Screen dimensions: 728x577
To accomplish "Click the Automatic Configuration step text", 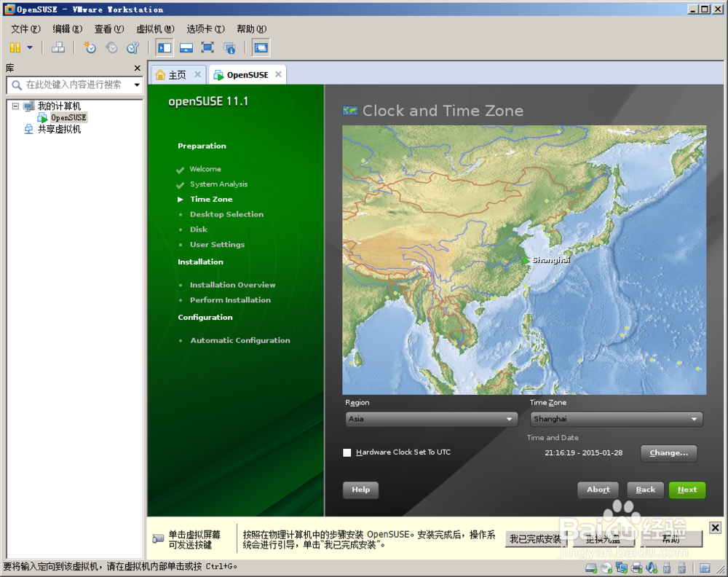I will pos(240,340).
